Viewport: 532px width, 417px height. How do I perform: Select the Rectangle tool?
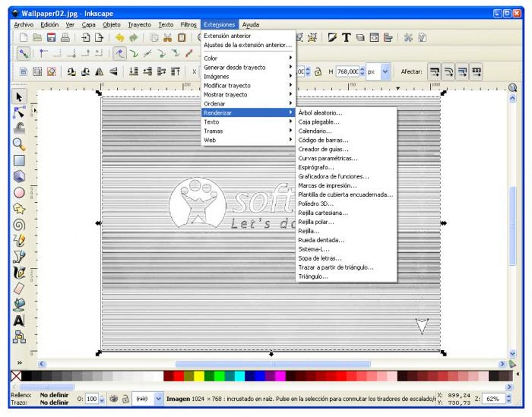(x=19, y=161)
